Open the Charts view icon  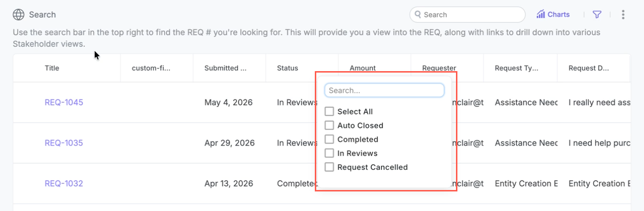(x=541, y=14)
